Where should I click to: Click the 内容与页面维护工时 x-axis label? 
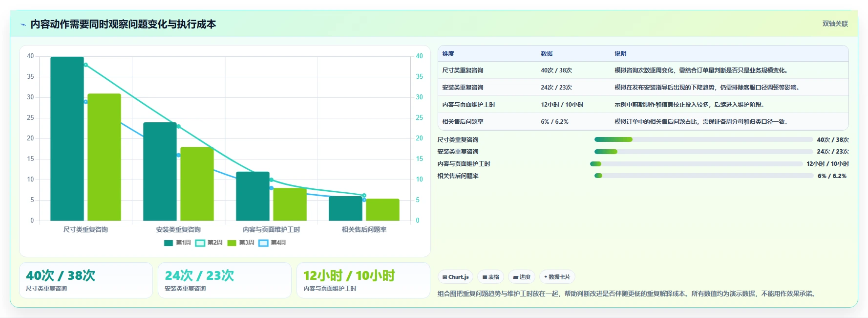click(x=271, y=229)
